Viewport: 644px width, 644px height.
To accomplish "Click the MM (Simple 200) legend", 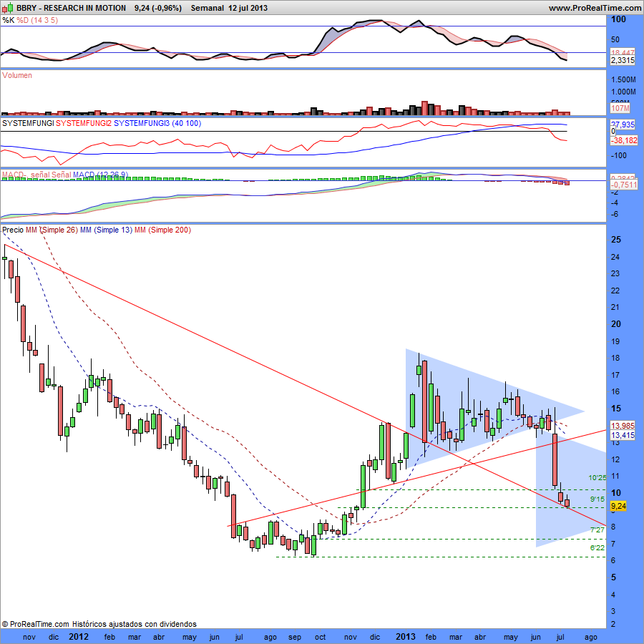I will 162,230.
